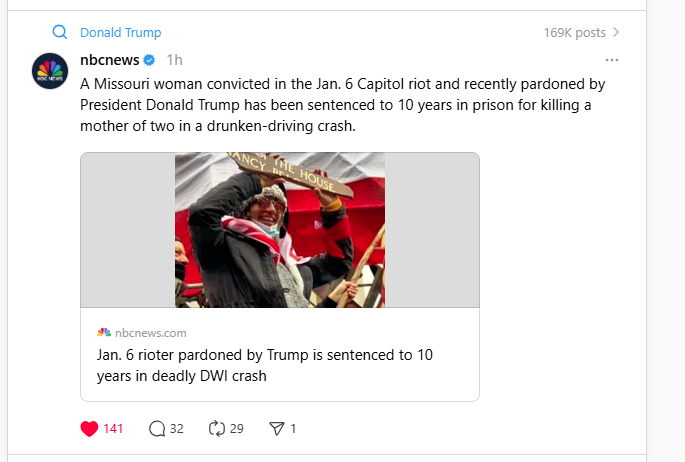Open the article preview image

280,230
